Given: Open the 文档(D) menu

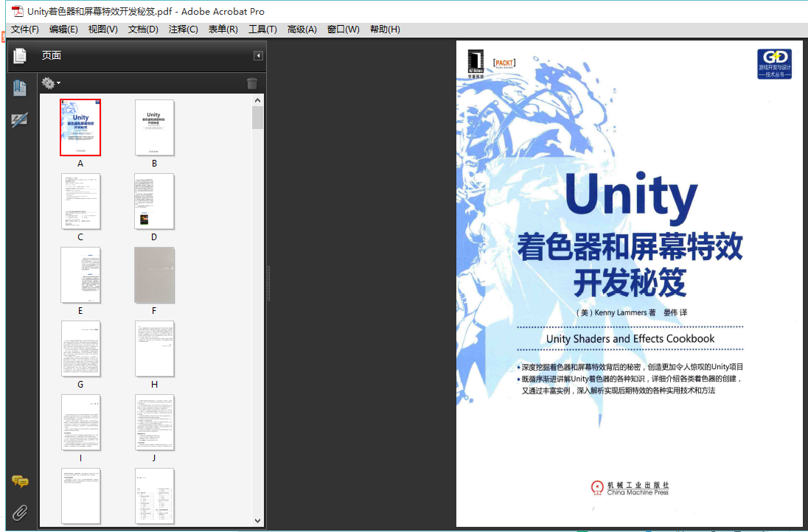Looking at the screenshot, I should [x=143, y=29].
